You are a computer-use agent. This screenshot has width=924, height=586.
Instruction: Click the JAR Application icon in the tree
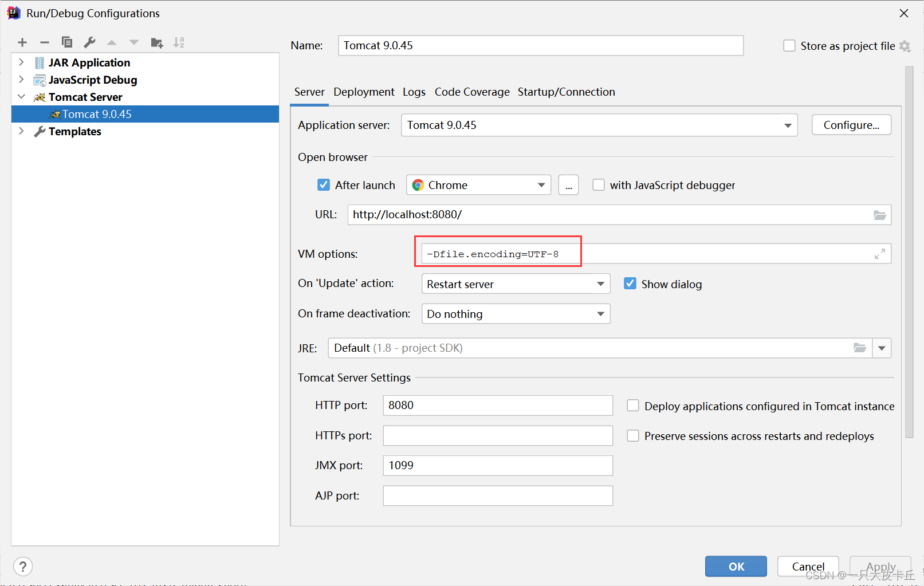[x=40, y=63]
